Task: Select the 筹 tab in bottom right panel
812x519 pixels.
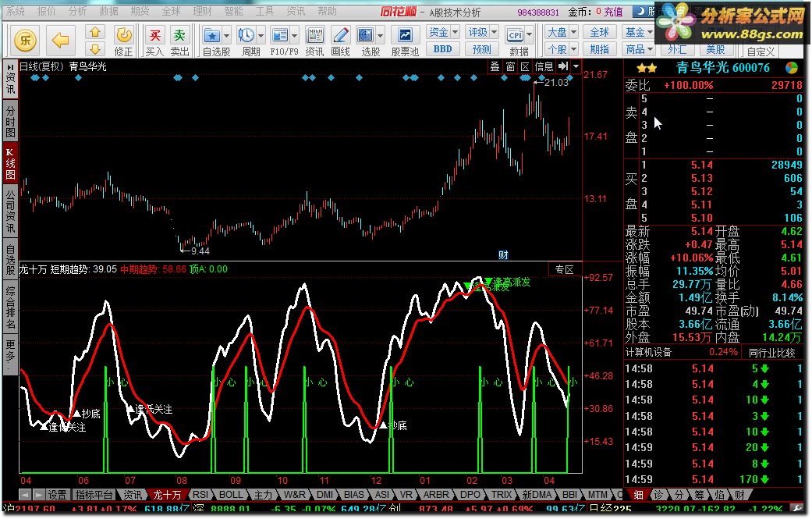Action: tap(697, 495)
